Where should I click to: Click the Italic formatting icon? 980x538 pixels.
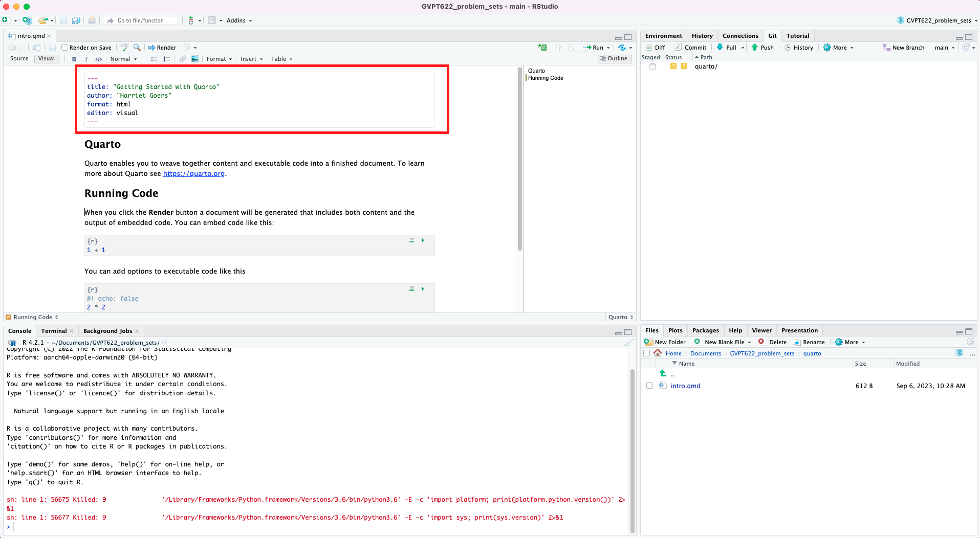click(x=86, y=59)
